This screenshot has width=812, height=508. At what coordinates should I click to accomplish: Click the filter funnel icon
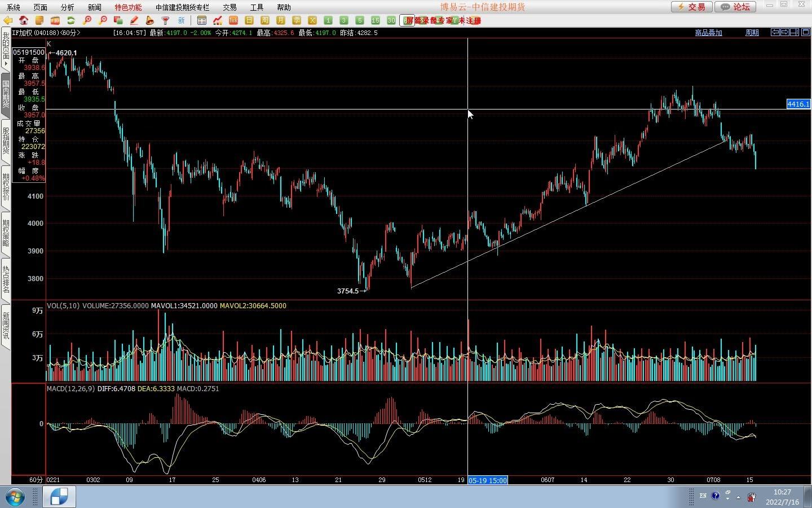[x=166, y=20]
